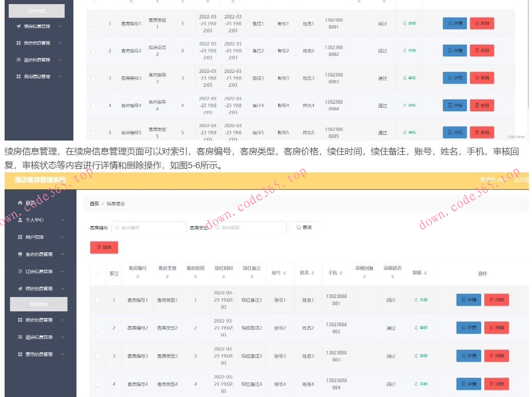Toggle the select-all checkbox in table header

97,273
